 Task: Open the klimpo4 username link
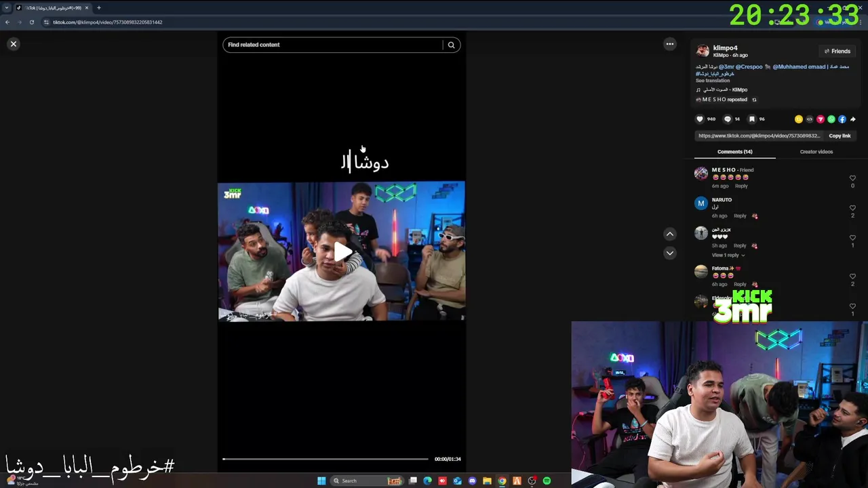point(725,48)
